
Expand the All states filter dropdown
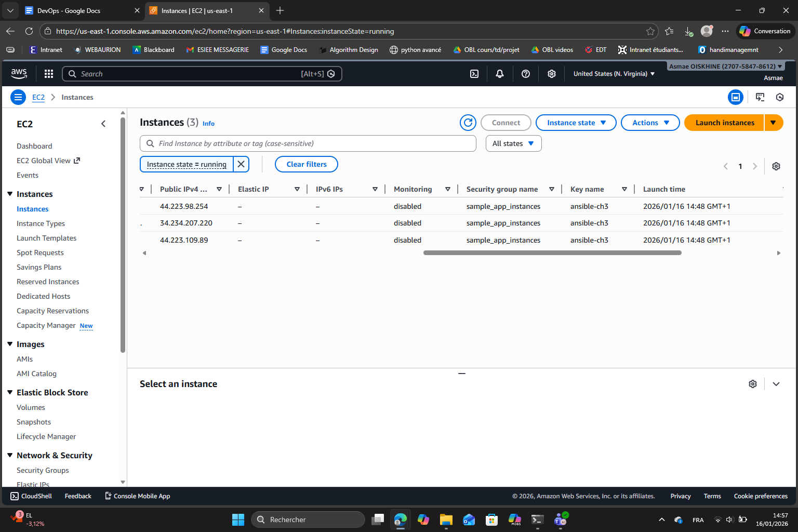(x=513, y=143)
